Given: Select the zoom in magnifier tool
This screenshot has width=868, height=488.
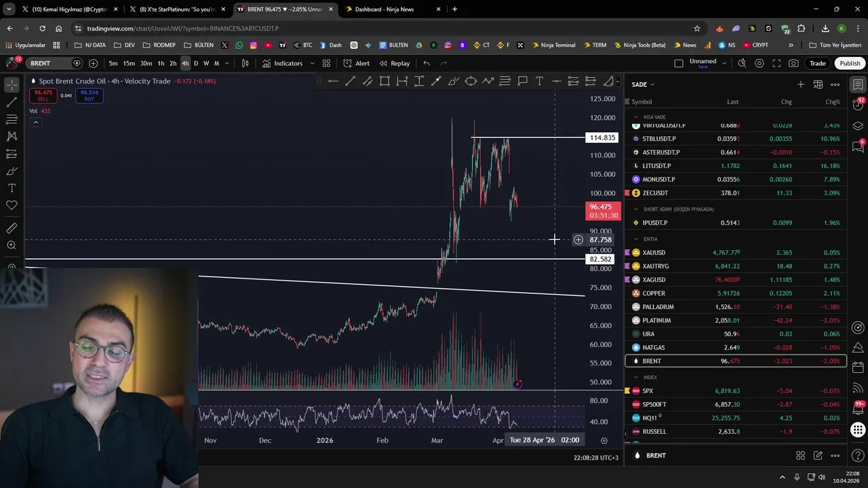Looking at the screenshot, I should click(x=12, y=245).
